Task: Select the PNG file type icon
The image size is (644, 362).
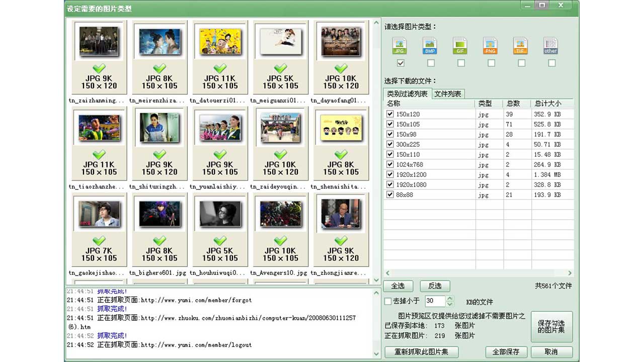Action: pos(490,45)
